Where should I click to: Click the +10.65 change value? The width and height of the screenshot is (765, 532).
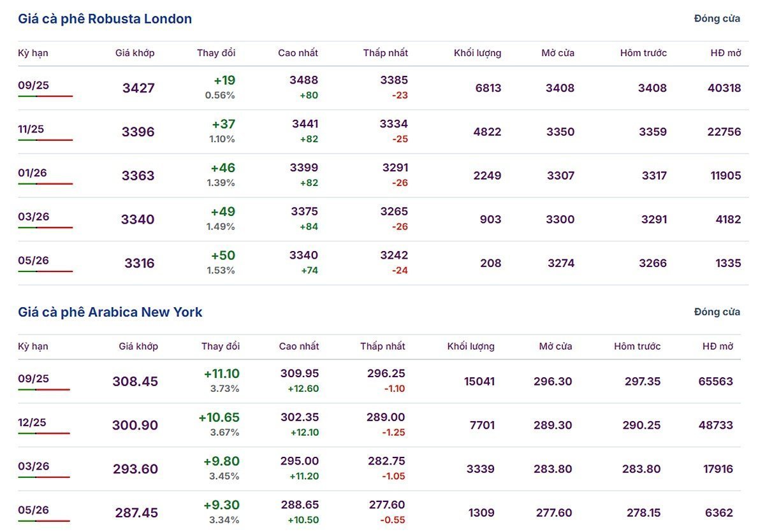[x=219, y=417]
